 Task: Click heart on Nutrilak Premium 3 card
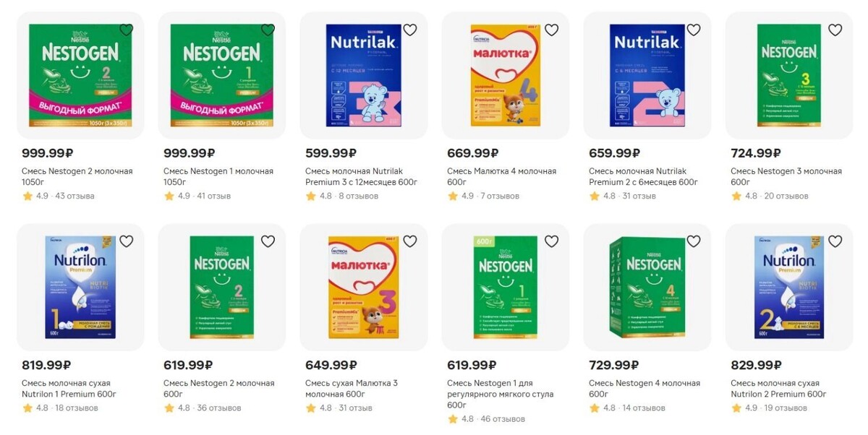(409, 30)
